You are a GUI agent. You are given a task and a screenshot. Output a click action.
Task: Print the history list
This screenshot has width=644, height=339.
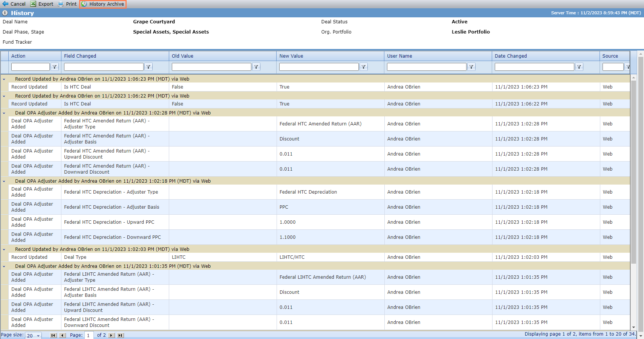67,4
